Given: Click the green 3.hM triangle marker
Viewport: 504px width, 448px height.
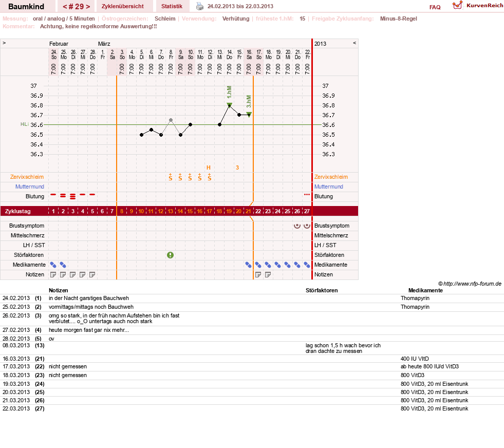Looking at the screenshot, I should click(x=249, y=114).
